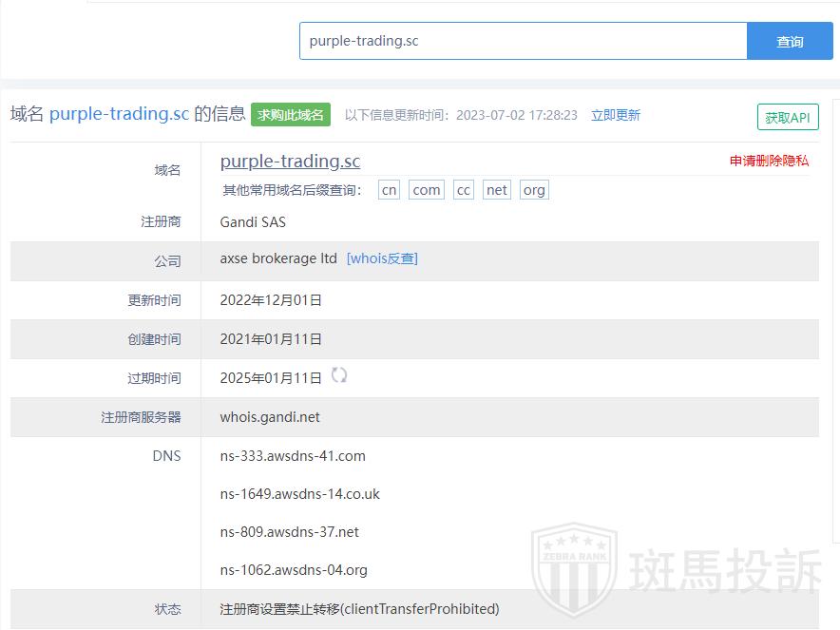840x630 pixels.
Task: Pick the org domain suffix
Action: point(534,190)
